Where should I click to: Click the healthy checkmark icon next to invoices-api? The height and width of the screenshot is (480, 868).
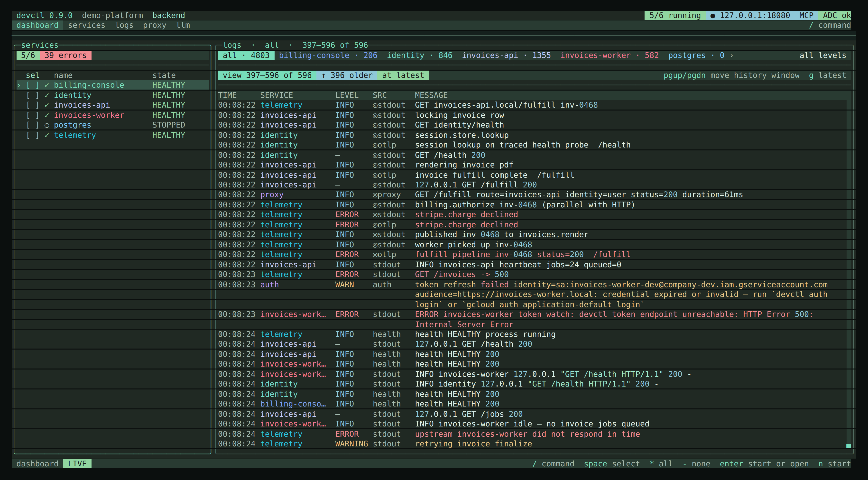[47, 105]
